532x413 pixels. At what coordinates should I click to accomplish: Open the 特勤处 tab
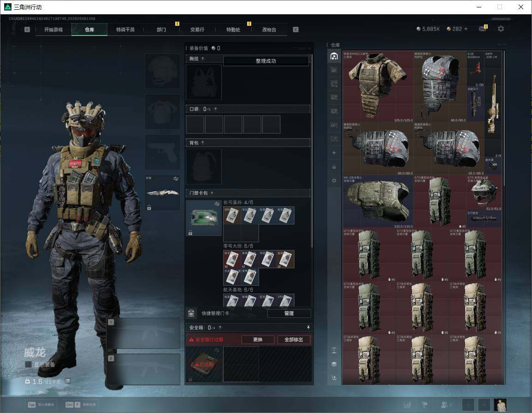coord(233,29)
